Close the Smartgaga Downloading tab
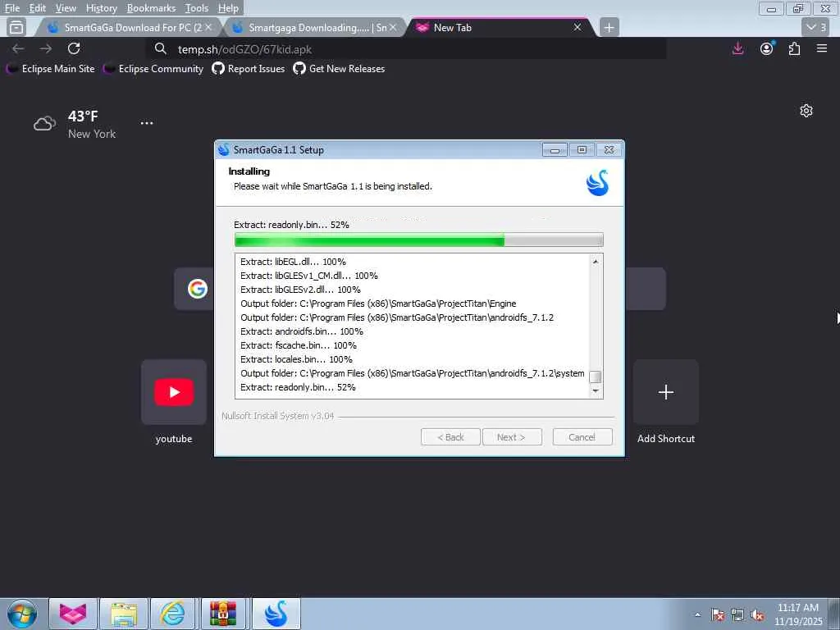The width and height of the screenshot is (840, 630). (x=393, y=27)
